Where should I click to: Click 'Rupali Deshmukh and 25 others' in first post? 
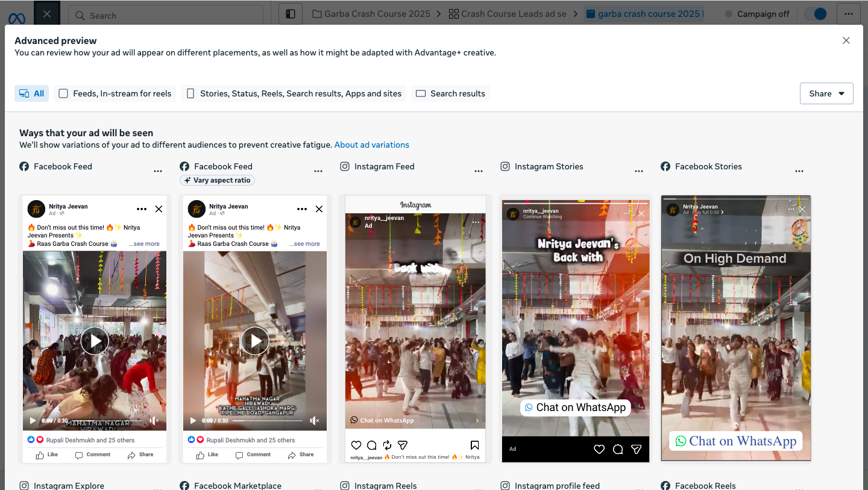[90, 440]
